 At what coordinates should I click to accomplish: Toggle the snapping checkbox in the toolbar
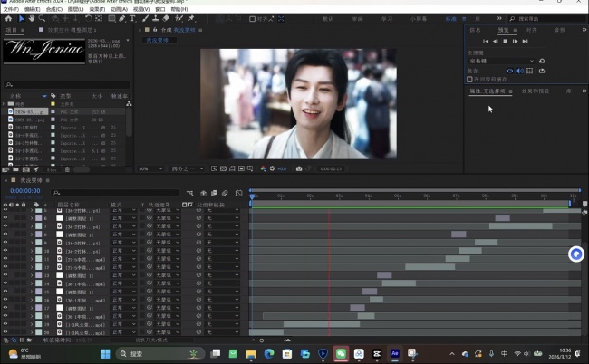coord(253,19)
